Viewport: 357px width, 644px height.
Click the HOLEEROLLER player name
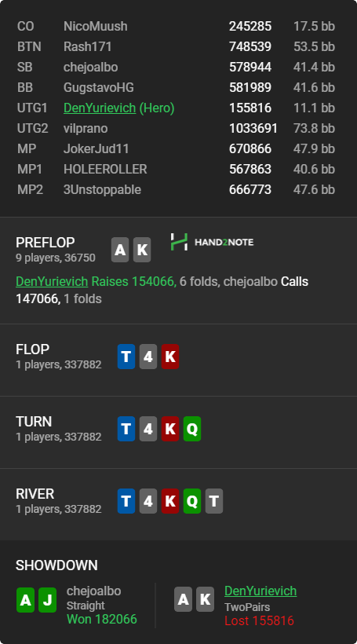(105, 169)
